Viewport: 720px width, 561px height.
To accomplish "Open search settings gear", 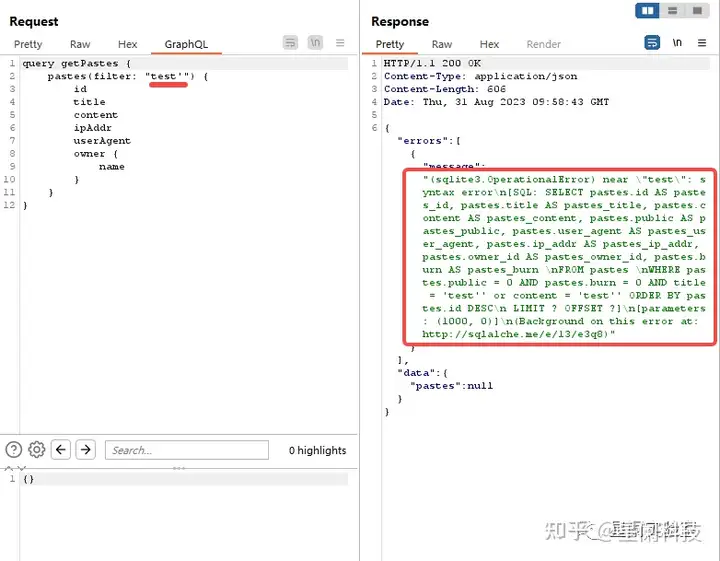I will 37,449.
